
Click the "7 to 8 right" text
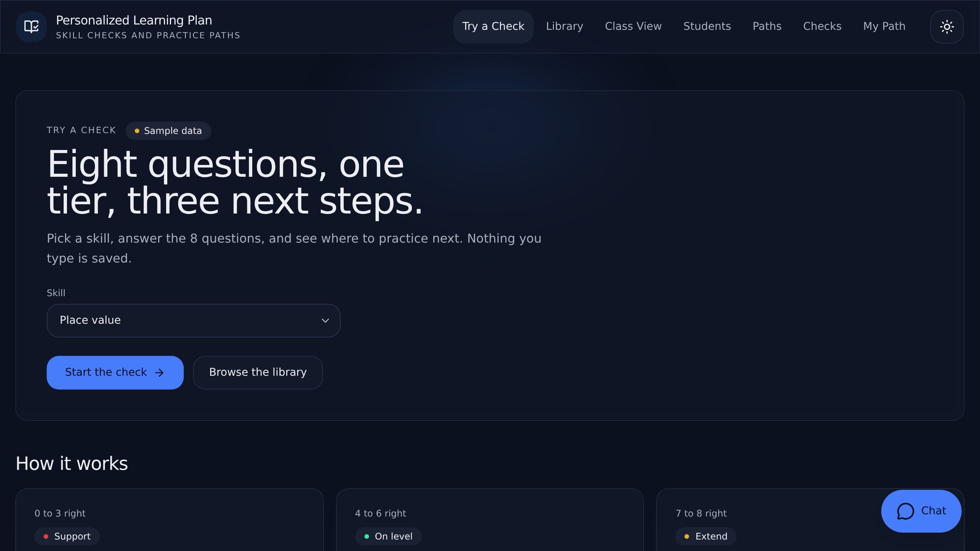[701, 513]
